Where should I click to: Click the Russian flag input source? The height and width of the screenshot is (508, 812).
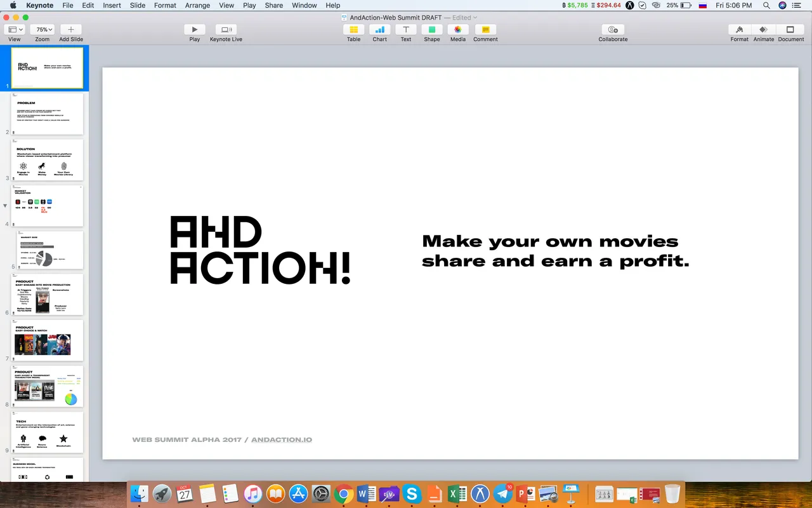(x=702, y=5)
